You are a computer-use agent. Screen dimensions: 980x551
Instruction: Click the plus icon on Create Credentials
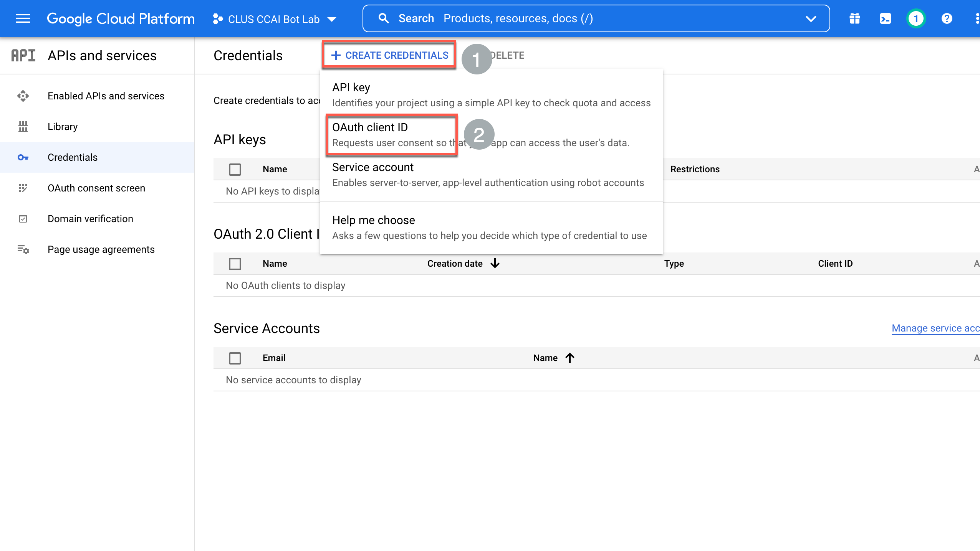[336, 55]
